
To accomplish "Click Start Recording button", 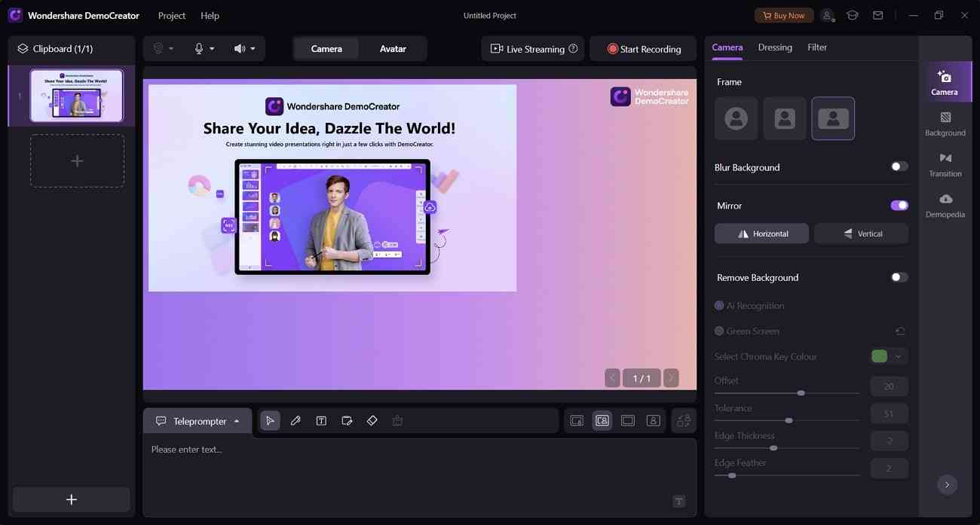I will coord(645,49).
